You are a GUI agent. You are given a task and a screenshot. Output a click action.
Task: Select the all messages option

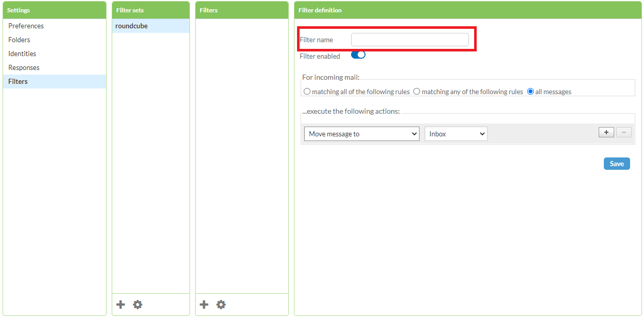pos(530,92)
